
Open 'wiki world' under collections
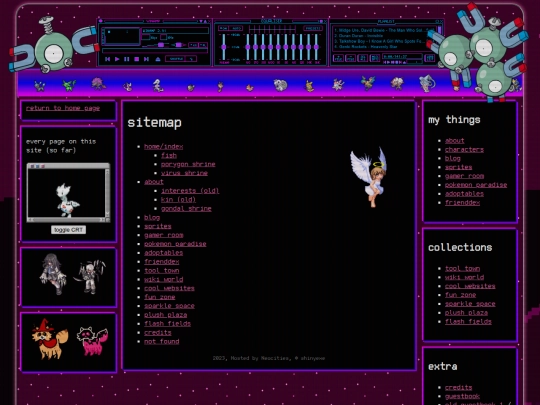[x=464, y=277]
